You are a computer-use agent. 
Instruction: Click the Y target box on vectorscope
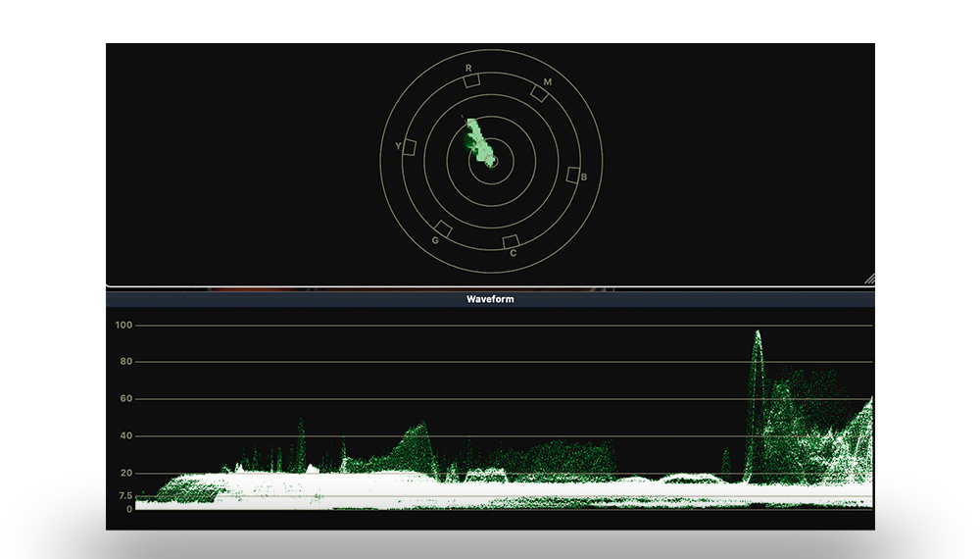[x=410, y=147]
